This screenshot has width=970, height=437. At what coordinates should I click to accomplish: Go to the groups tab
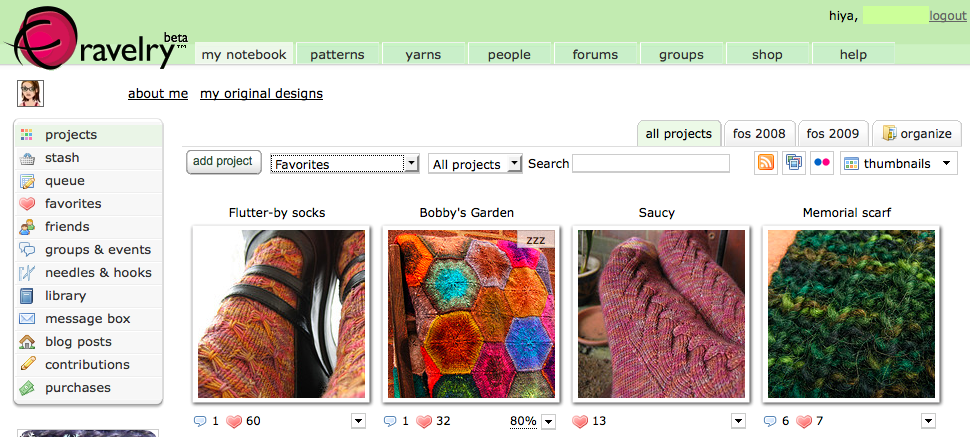[x=681, y=54]
